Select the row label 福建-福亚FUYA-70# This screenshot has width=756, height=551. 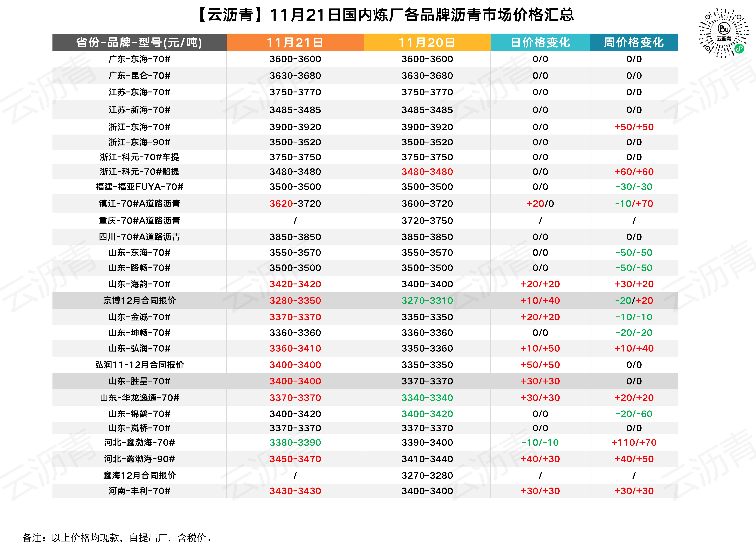(x=139, y=187)
